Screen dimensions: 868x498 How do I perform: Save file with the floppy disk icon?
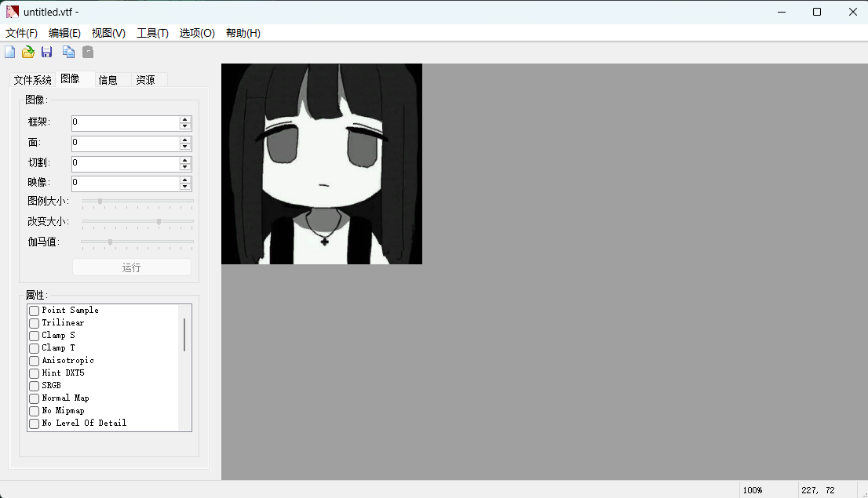tap(46, 52)
